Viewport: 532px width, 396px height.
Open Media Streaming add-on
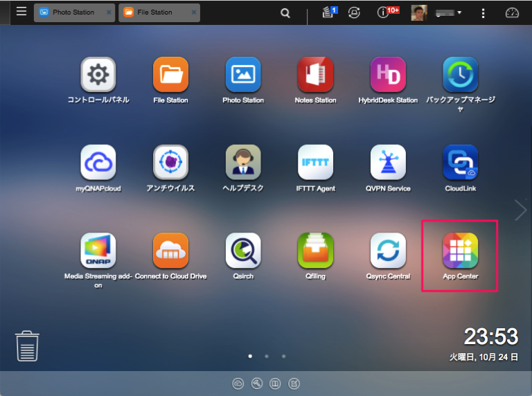point(98,250)
